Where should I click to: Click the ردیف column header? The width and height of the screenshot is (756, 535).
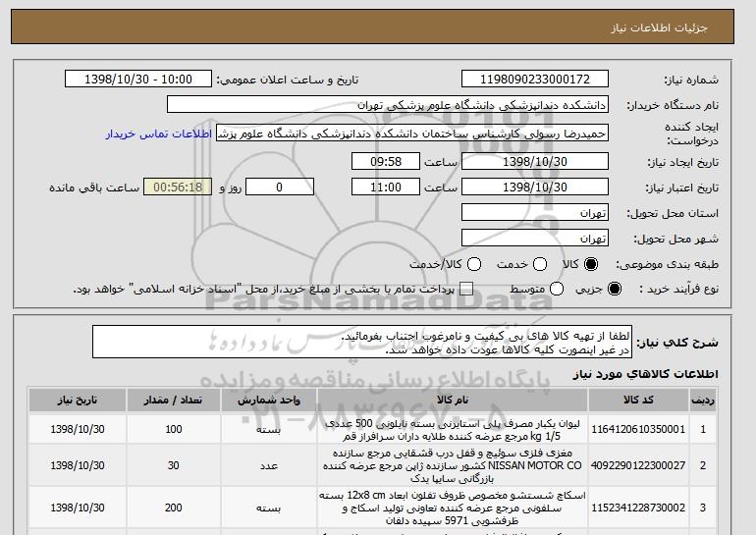(703, 401)
